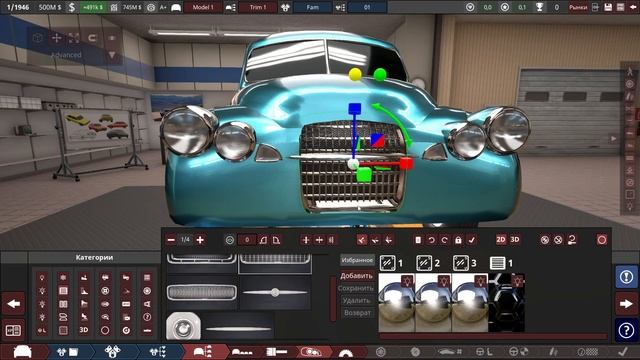Click the Возврат button
The width and height of the screenshot is (640, 360).
(x=357, y=313)
